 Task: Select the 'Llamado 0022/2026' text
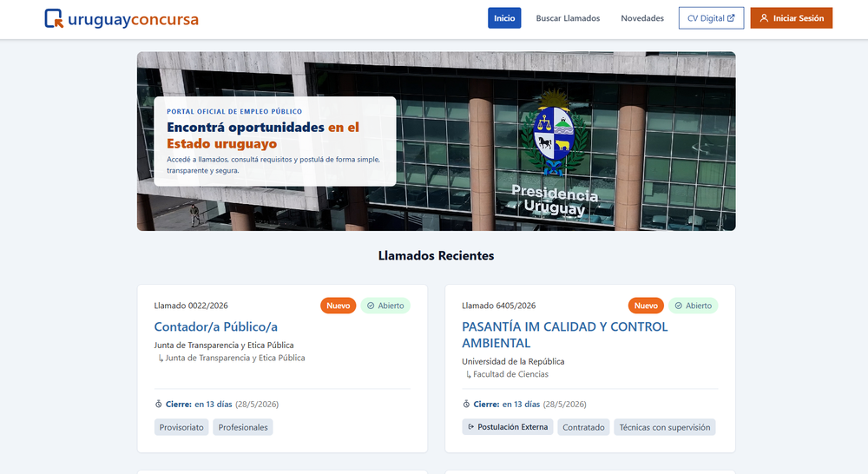coord(191,306)
